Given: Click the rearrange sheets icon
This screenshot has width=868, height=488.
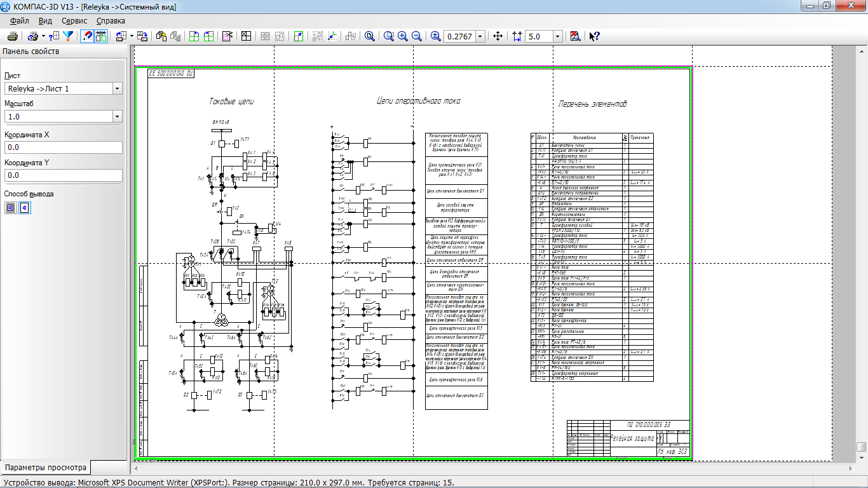Looking at the screenshot, I should point(142,36).
